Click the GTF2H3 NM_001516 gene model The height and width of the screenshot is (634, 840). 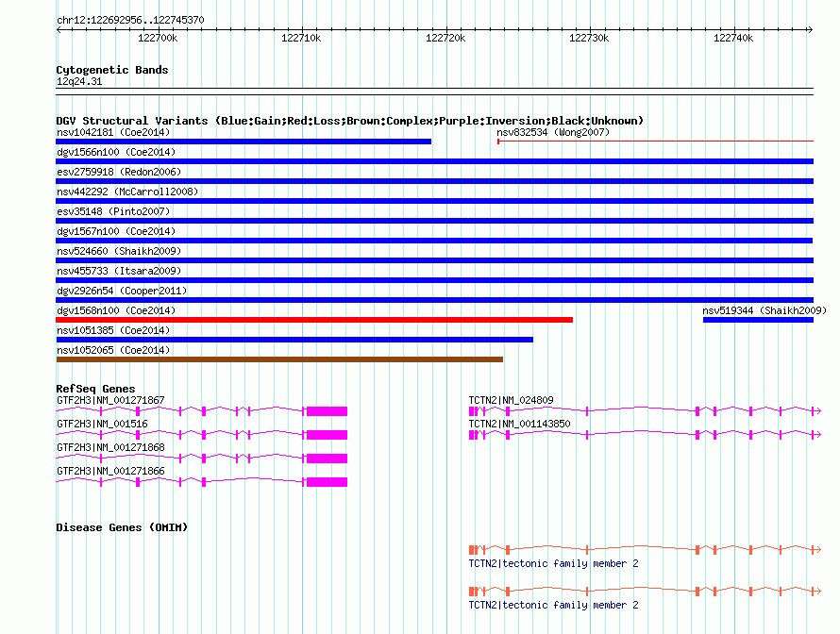click(x=201, y=435)
